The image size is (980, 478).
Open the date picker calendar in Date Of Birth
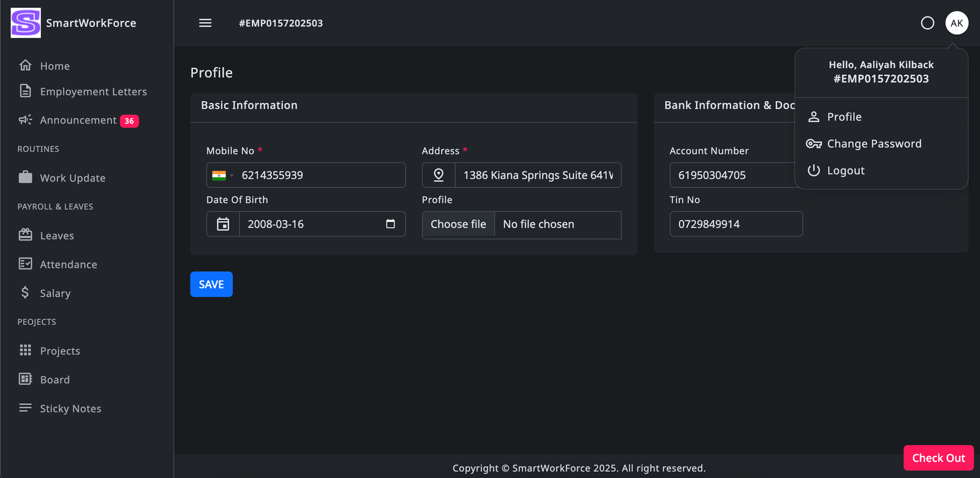[390, 224]
